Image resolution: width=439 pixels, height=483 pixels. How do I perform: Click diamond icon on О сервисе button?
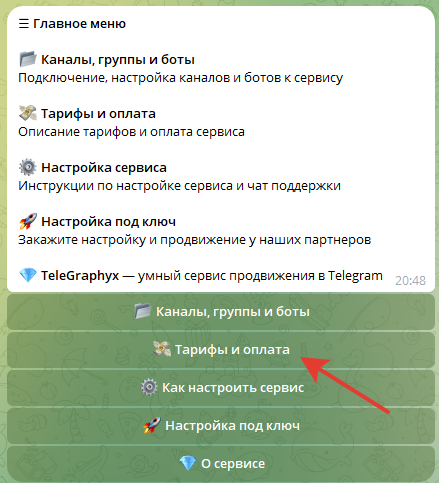[x=187, y=463]
